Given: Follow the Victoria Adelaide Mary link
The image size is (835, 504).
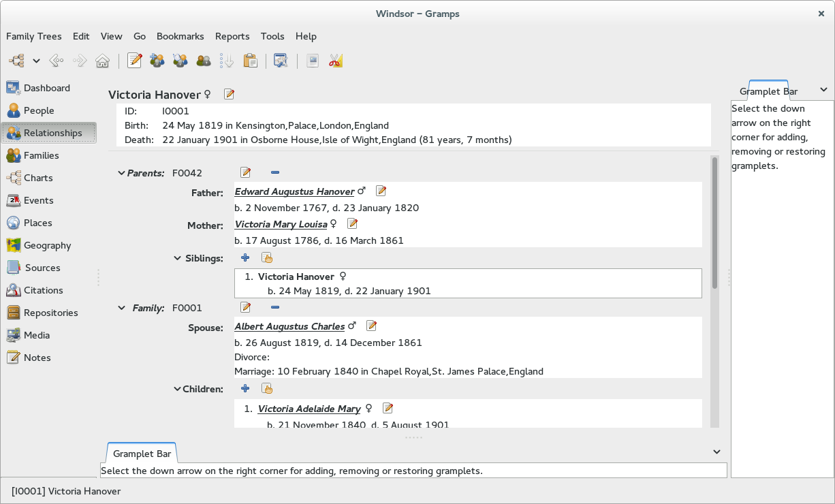Looking at the screenshot, I should click(x=309, y=409).
